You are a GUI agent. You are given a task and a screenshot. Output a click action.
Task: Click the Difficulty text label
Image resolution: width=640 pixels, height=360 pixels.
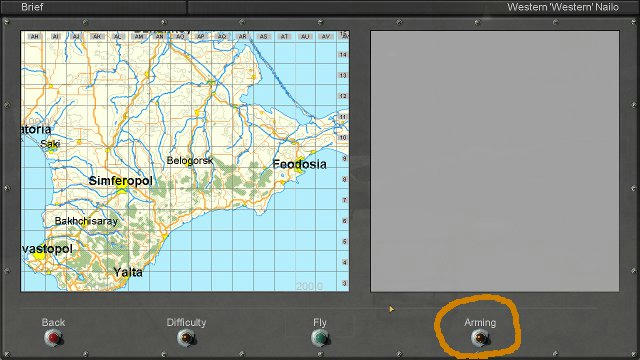186,322
